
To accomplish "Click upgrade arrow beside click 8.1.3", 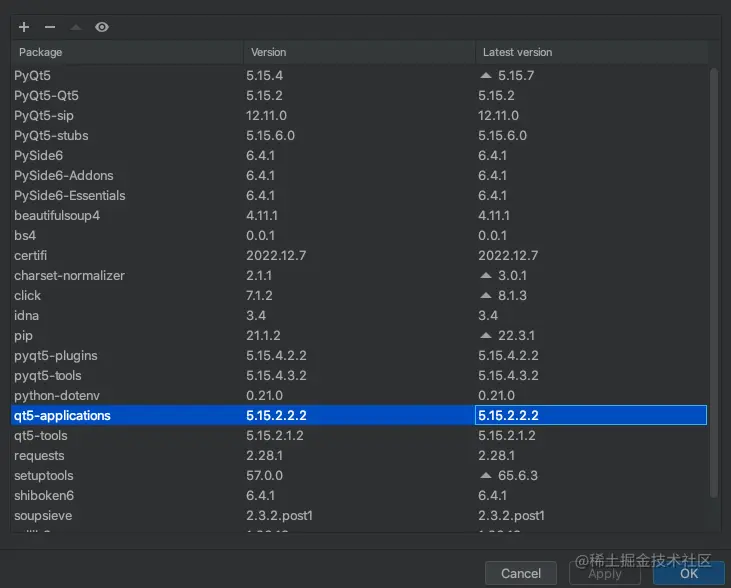I will tap(486, 295).
